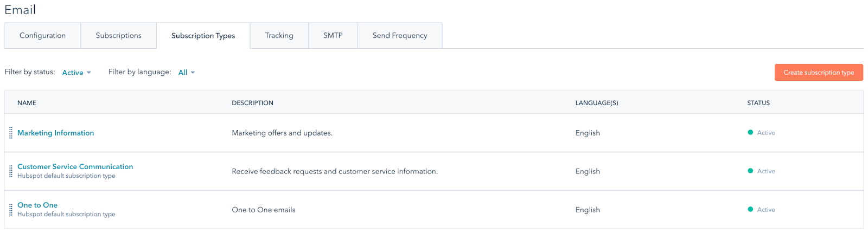Open the Marketing Information subscription link
Screen dimensions: 868x233
55,133
